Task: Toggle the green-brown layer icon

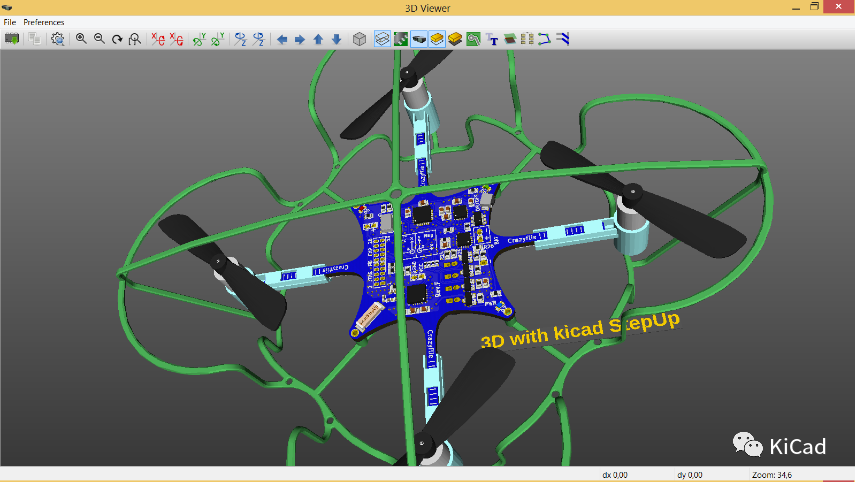Action: coord(510,39)
